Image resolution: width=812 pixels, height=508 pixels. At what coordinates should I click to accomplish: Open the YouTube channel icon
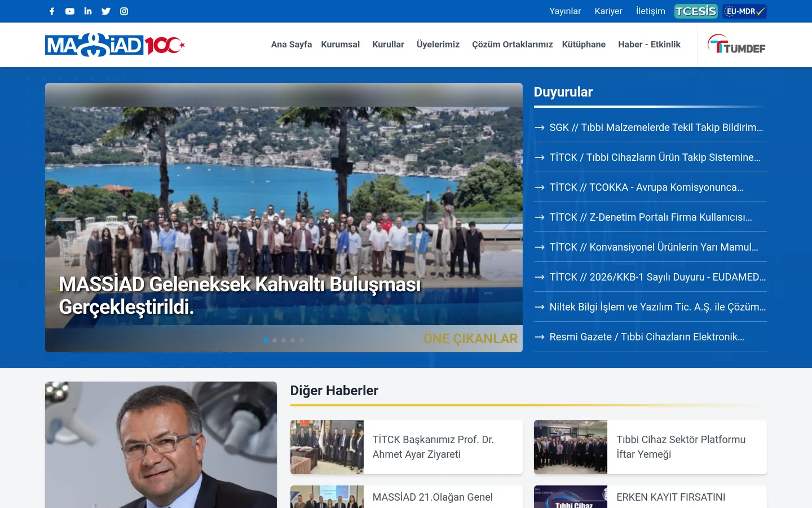70,11
